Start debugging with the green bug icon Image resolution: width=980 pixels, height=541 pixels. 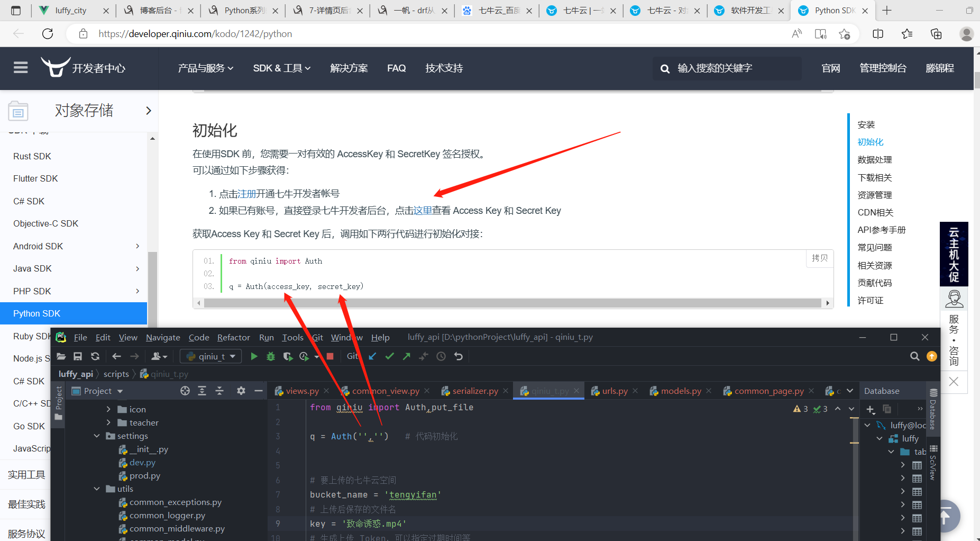271,356
